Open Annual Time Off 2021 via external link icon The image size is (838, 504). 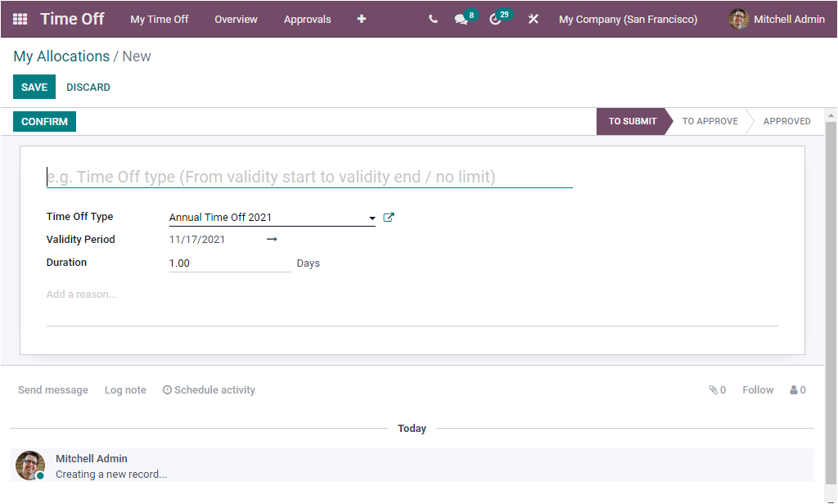point(389,217)
